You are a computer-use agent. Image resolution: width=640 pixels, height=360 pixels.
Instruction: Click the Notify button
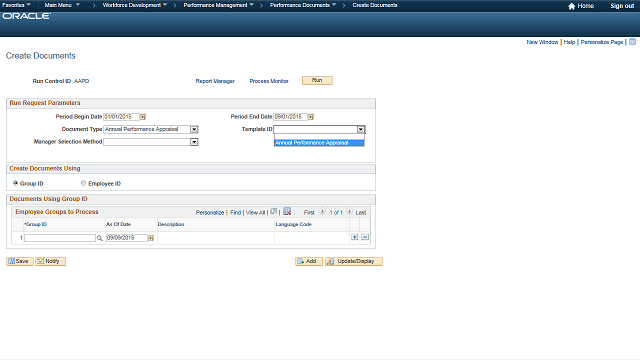pyautogui.click(x=51, y=261)
